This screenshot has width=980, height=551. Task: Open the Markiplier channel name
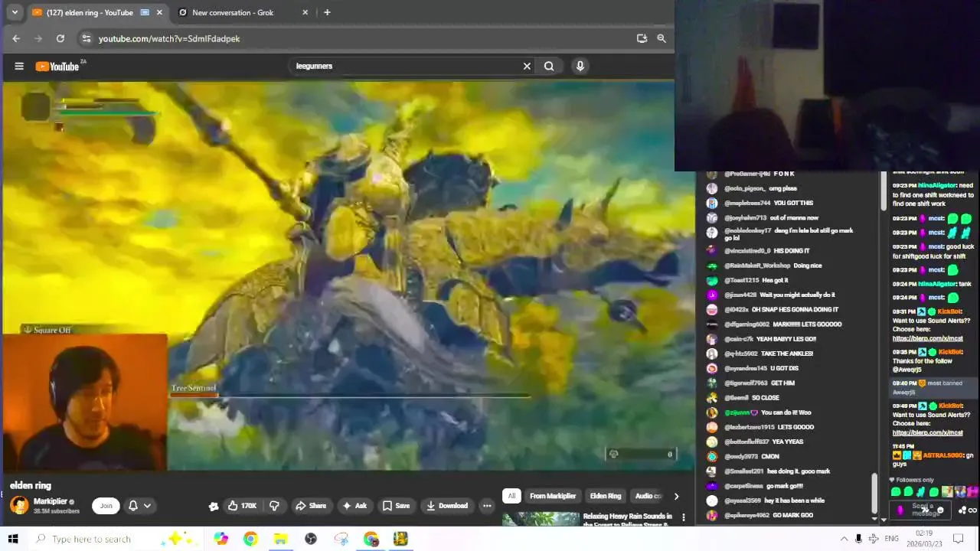pos(51,501)
